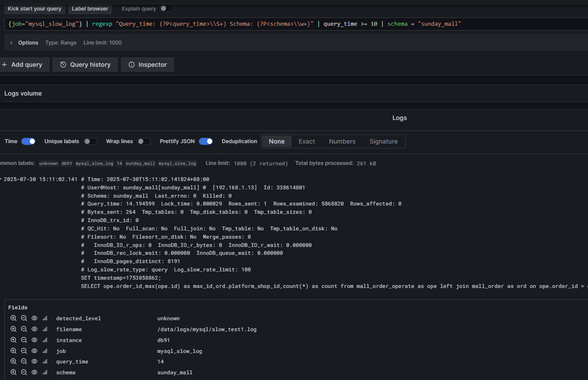Toggle the Explain query switch
588x380 pixels.
coord(166,8)
